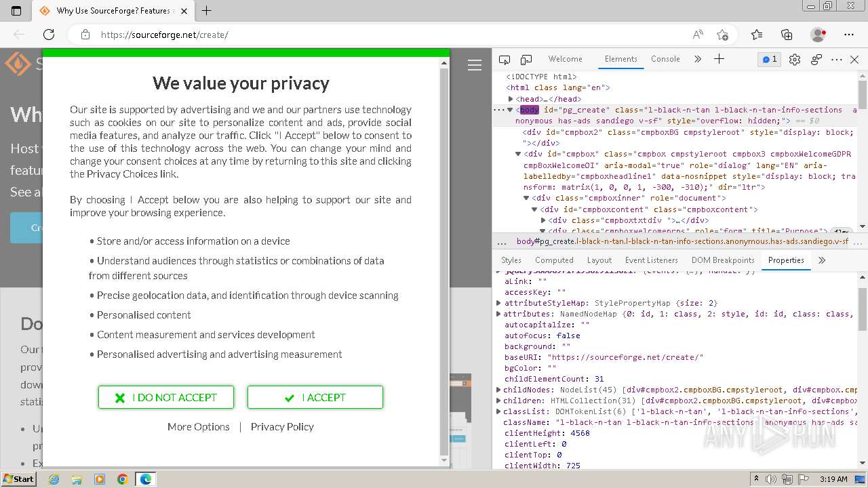868x488 pixels.
Task: Activate the inspect element picker tool
Action: 505,60
